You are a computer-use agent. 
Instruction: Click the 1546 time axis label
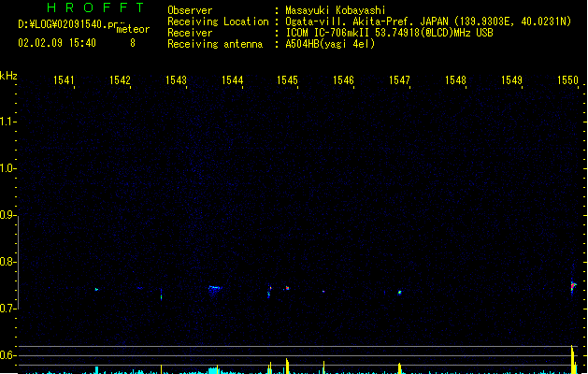pyautogui.click(x=343, y=79)
